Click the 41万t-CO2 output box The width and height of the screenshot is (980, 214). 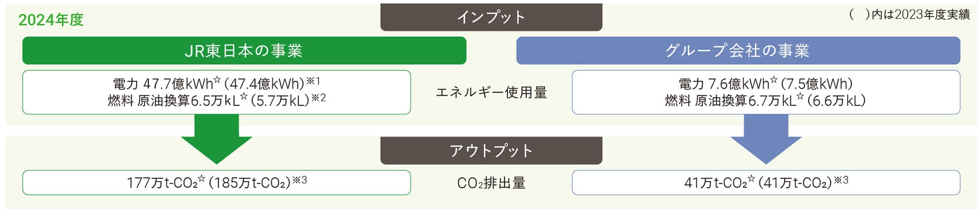click(766, 183)
